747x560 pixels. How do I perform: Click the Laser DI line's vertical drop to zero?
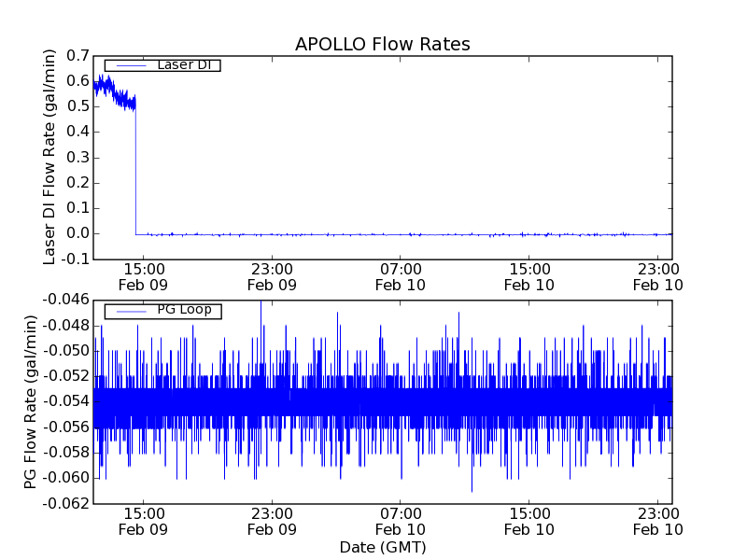click(x=135, y=172)
